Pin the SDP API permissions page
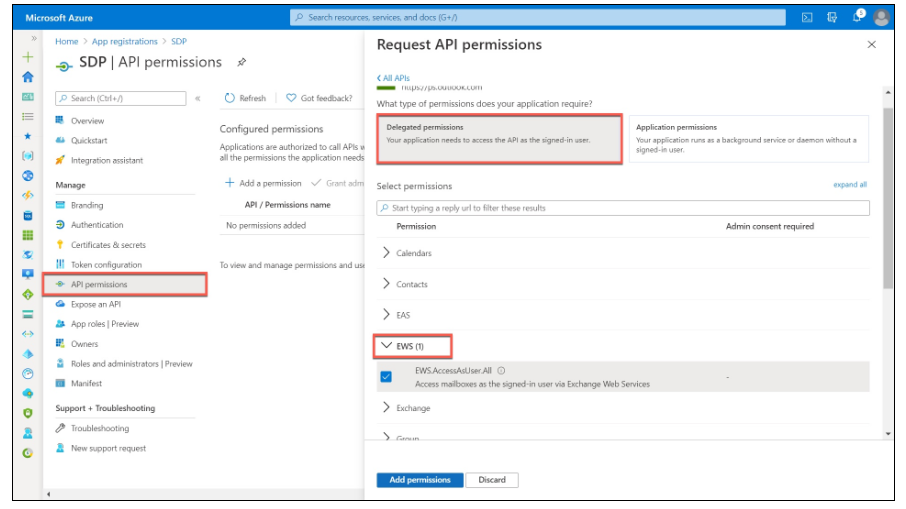 [242, 62]
